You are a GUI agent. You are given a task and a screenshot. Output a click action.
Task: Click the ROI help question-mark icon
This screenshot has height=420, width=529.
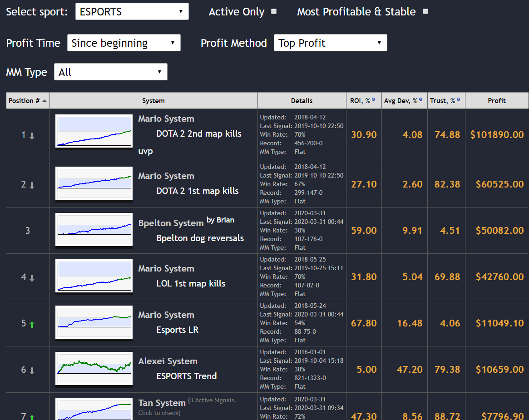pos(373,99)
